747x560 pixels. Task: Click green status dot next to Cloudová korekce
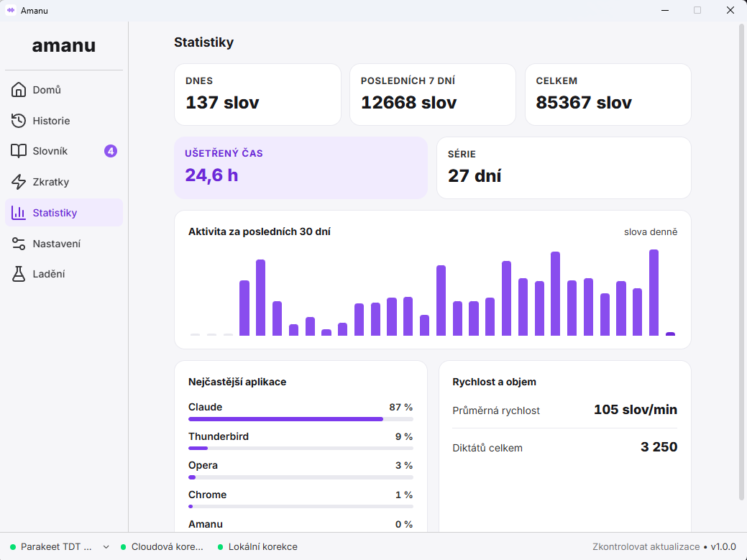124,546
